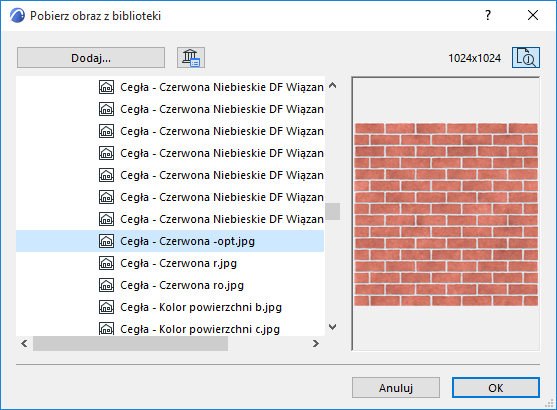The height and width of the screenshot is (410, 557).
Task: Click the 1024x1024 size label
Action: tap(474, 58)
